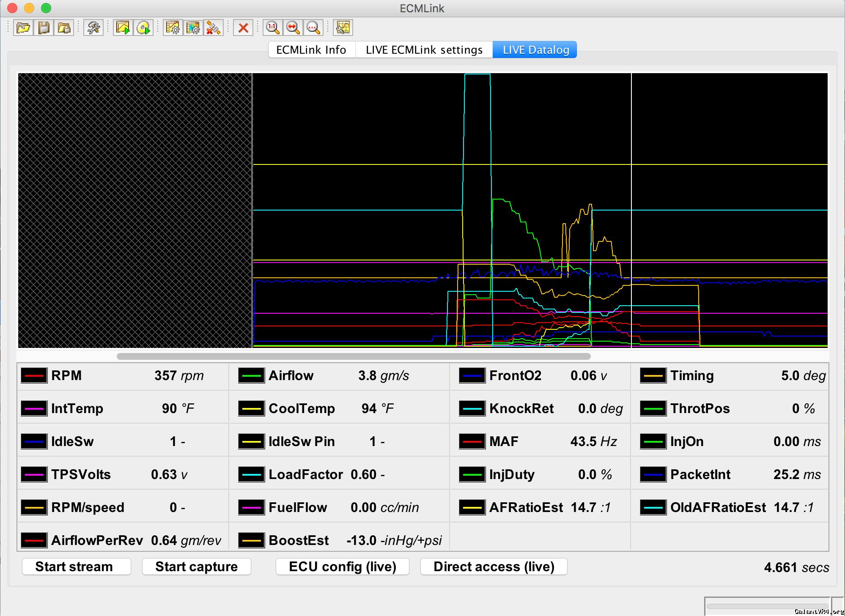Click the Airflow green color swatch
The image size is (845, 616).
(x=251, y=375)
